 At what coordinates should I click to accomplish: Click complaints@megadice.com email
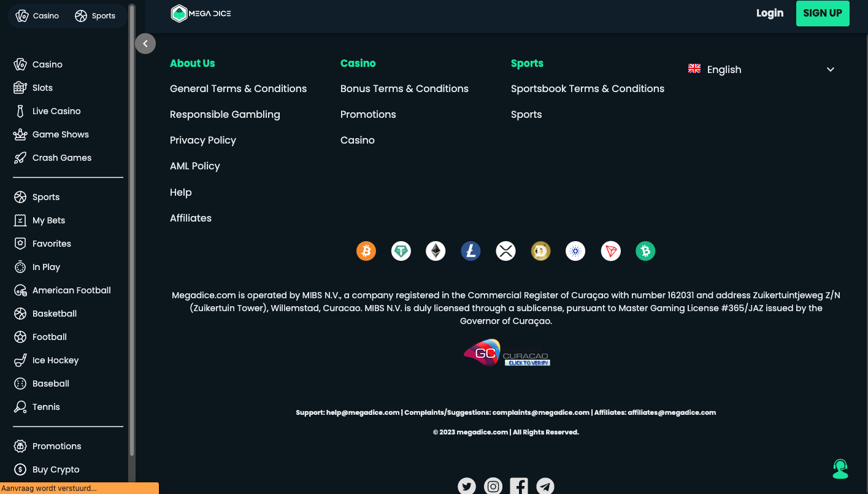[x=541, y=412]
